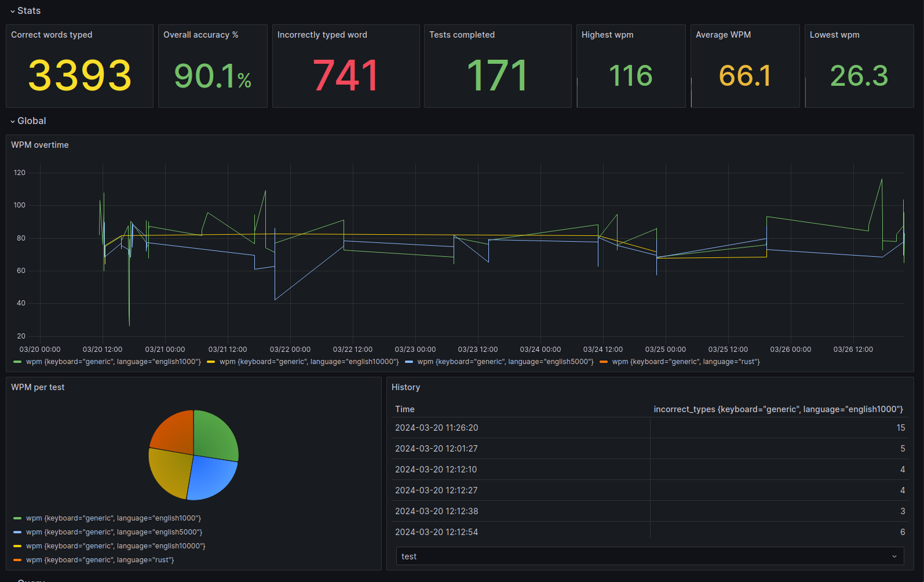Toggle english5000 series in WPM overtime legend

click(x=506, y=362)
